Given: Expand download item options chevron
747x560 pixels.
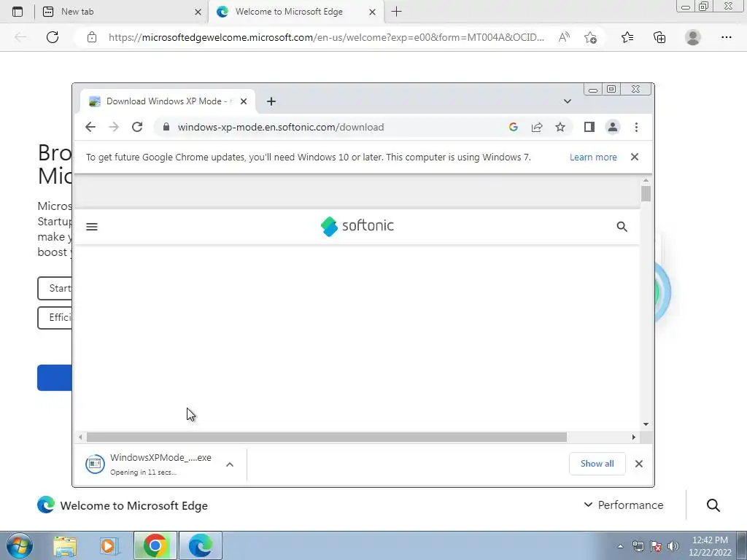Looking at the screenshot, I should pos(230,464).
